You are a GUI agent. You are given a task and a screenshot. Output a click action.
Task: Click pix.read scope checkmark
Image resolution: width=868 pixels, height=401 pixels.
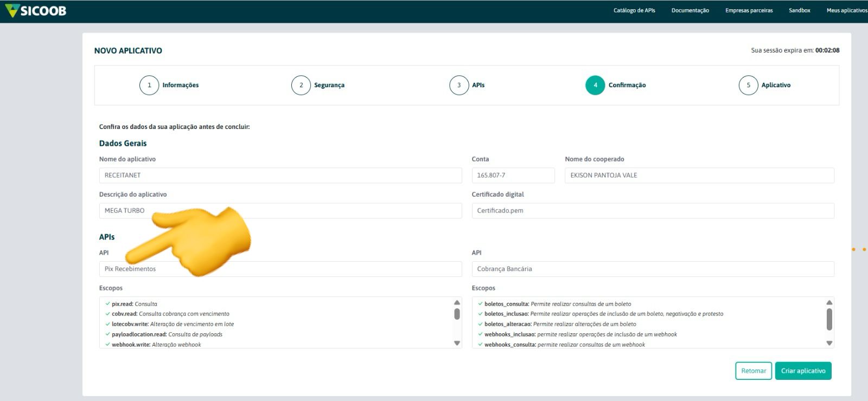coord(107,304)
